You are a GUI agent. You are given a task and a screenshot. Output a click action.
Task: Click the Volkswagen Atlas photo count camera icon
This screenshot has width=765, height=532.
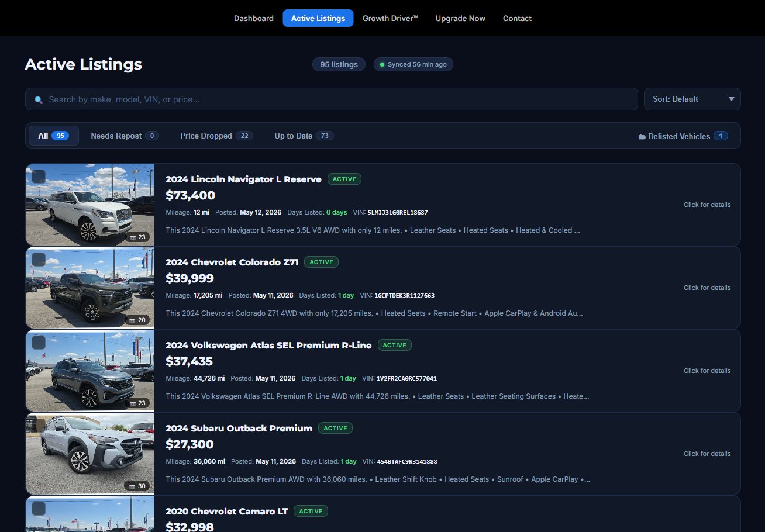coord(132,403)
